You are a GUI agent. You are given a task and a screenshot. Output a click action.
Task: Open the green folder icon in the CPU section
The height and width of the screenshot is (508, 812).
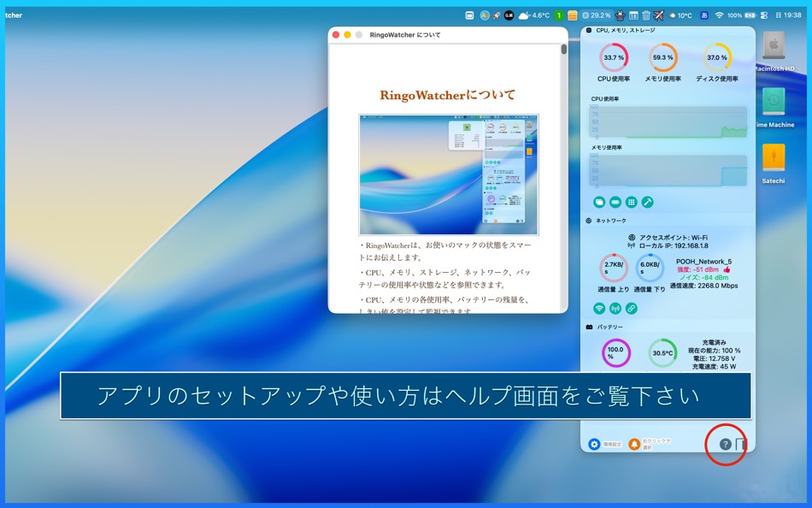(600, 203)
